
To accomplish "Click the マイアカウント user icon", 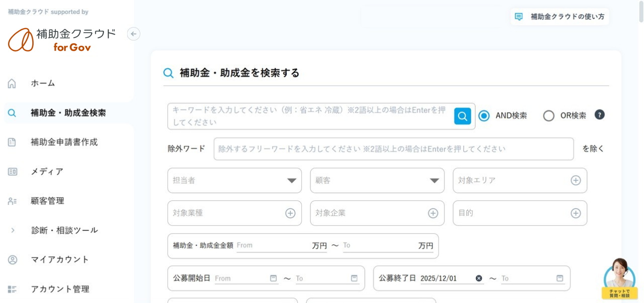I will (x=12, y=260).
